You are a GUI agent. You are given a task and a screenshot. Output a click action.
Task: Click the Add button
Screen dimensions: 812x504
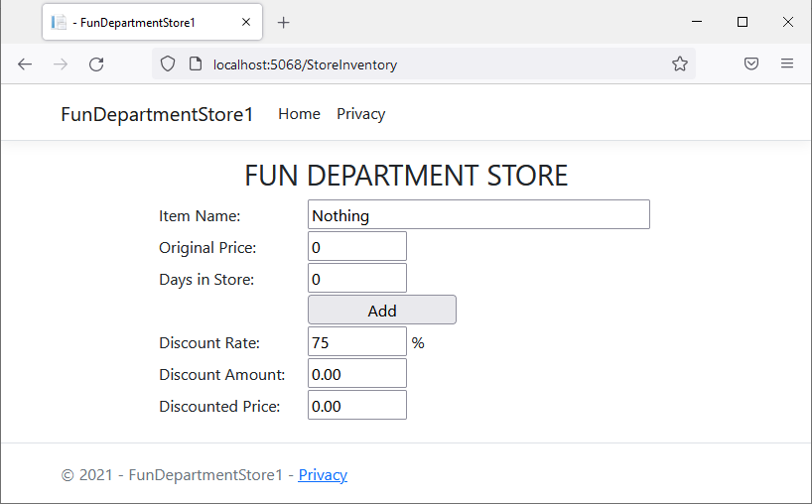(382, 310)
